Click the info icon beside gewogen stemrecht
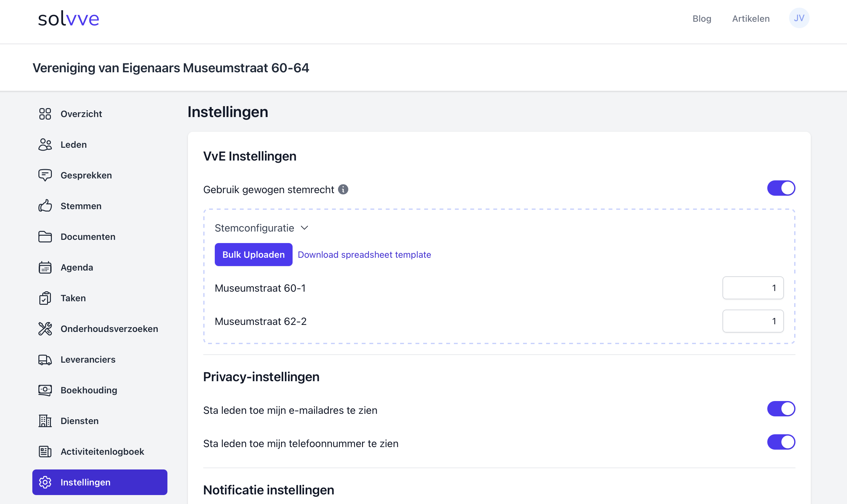The image size is (847, 504). pos(343,190)
